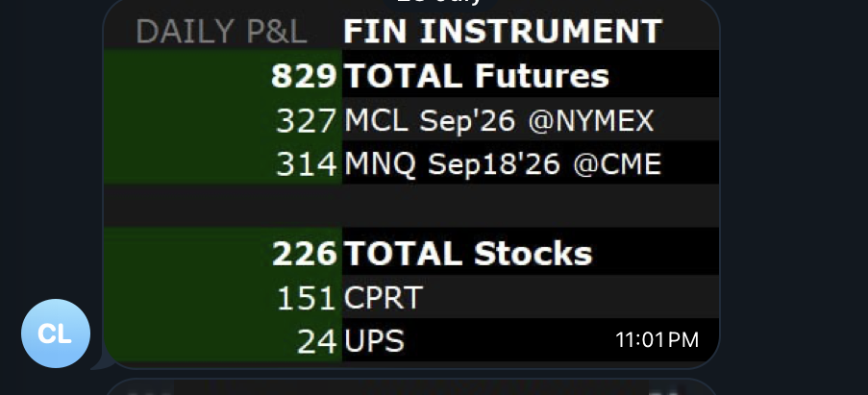Click the 314 daily P&L value
Screen dimensions: 868x395
pos(306,164)
